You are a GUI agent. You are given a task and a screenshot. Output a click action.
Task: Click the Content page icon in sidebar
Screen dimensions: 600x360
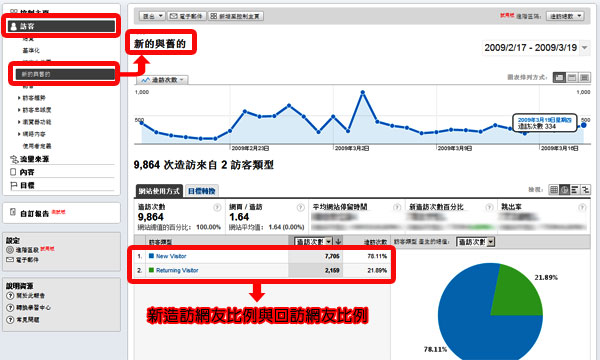(13, 172)
